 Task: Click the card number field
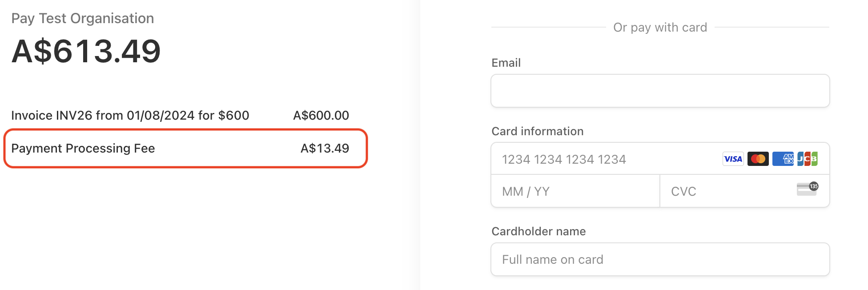click(605, 159)
